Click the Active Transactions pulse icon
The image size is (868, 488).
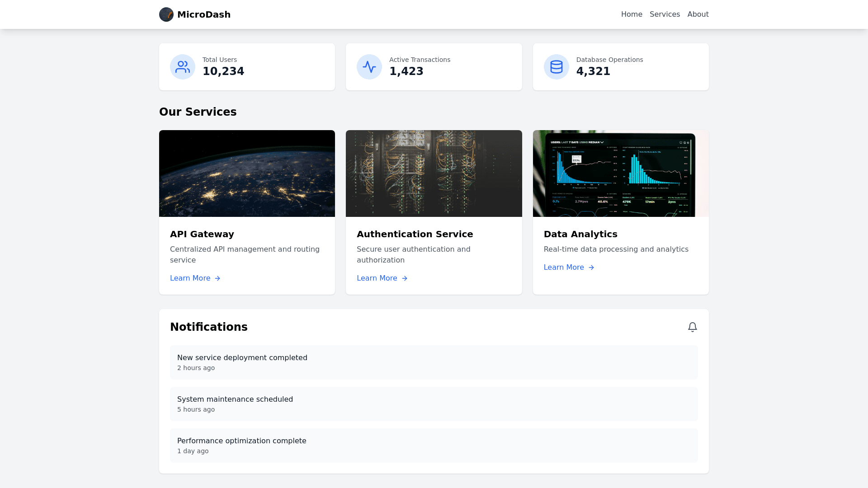[369, 67]
